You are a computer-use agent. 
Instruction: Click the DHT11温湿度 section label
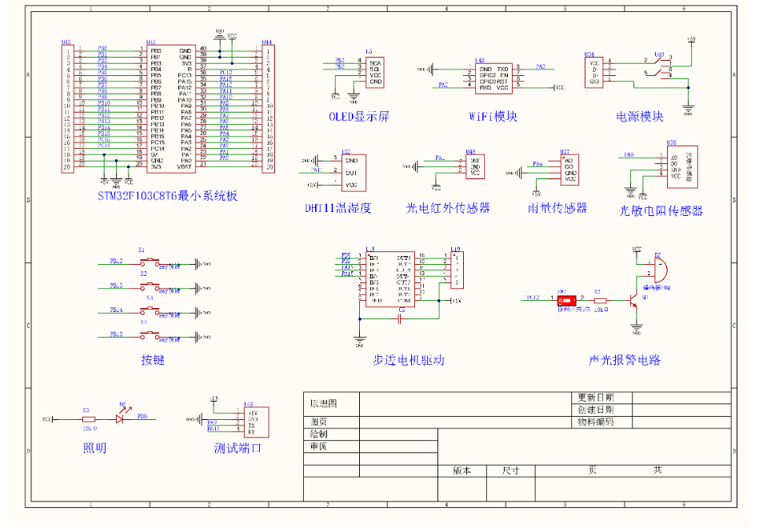338,208
